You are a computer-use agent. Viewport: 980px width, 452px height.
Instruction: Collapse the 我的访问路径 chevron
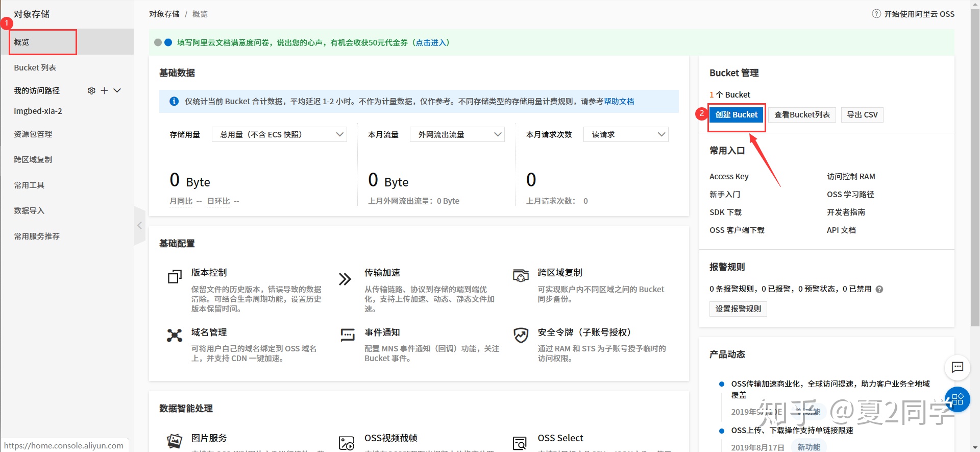click(117, 90)
